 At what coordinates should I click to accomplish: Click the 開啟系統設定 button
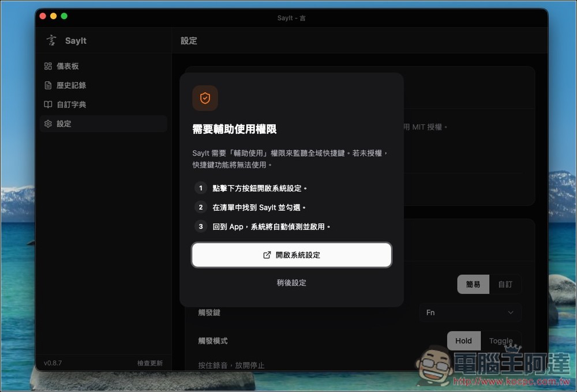pyautogui.click(x=291, y=255)
